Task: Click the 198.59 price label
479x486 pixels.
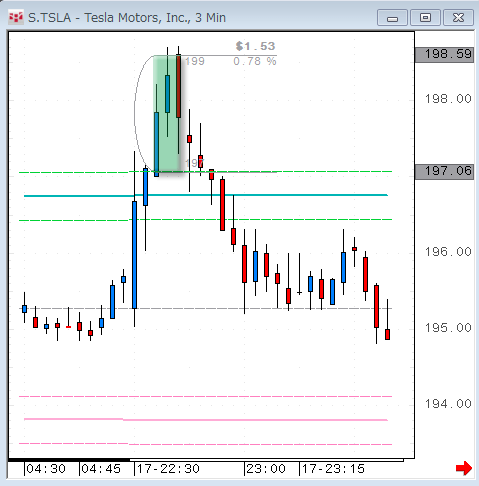Action: [x=444, y=54]
